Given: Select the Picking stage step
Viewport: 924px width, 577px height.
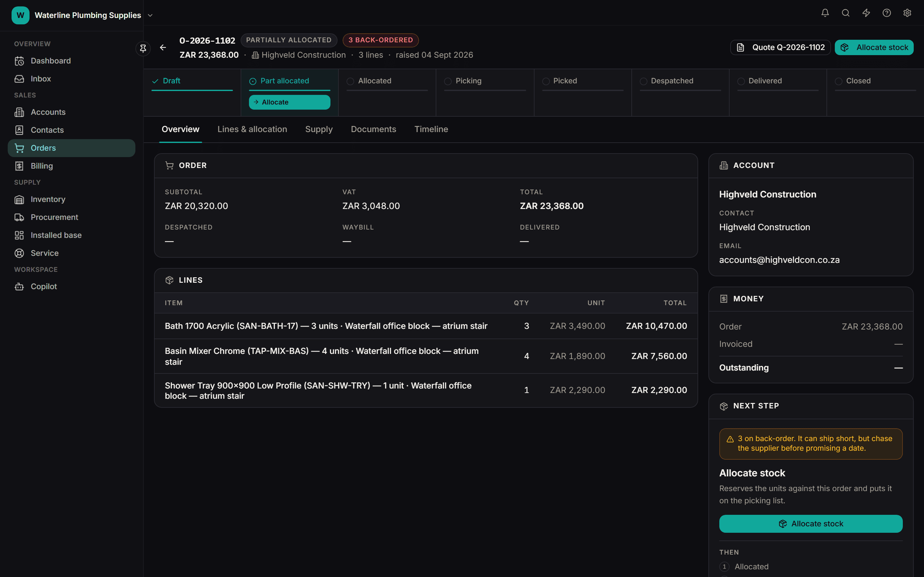Looking at the screenshot, I should [484, 81].
